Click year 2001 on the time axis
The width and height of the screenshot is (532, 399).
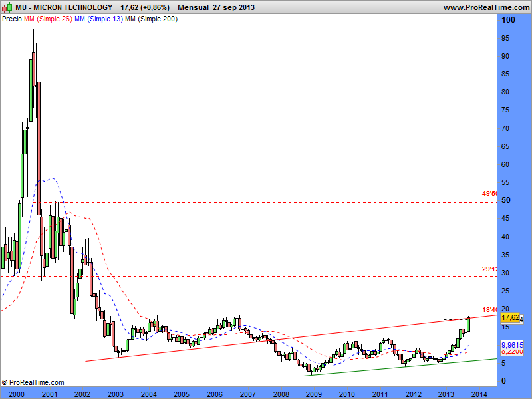49,394
